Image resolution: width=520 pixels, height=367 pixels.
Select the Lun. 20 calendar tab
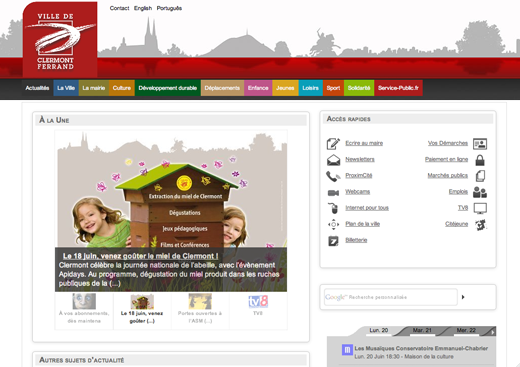click(x=379, y=330)
